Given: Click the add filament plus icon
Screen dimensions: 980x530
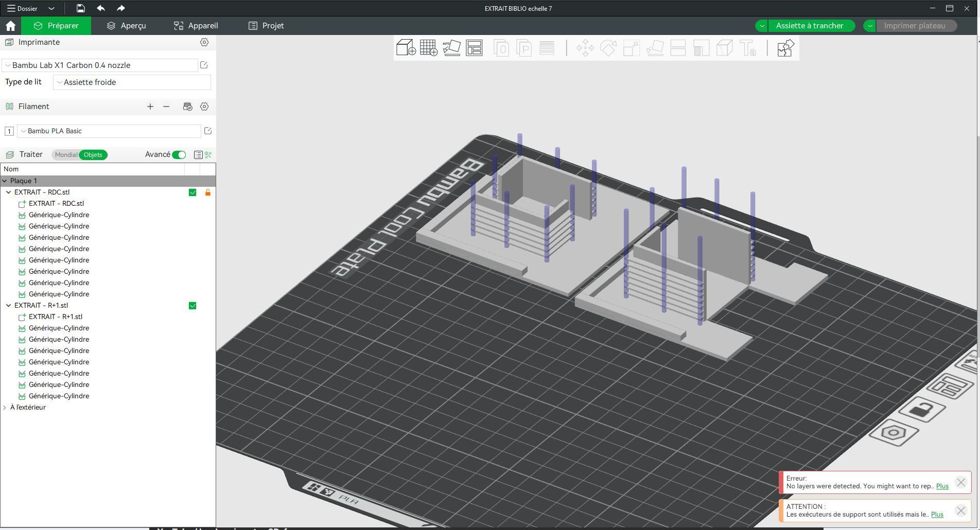Looking at the screenshot, I should [x=150, y=107].
